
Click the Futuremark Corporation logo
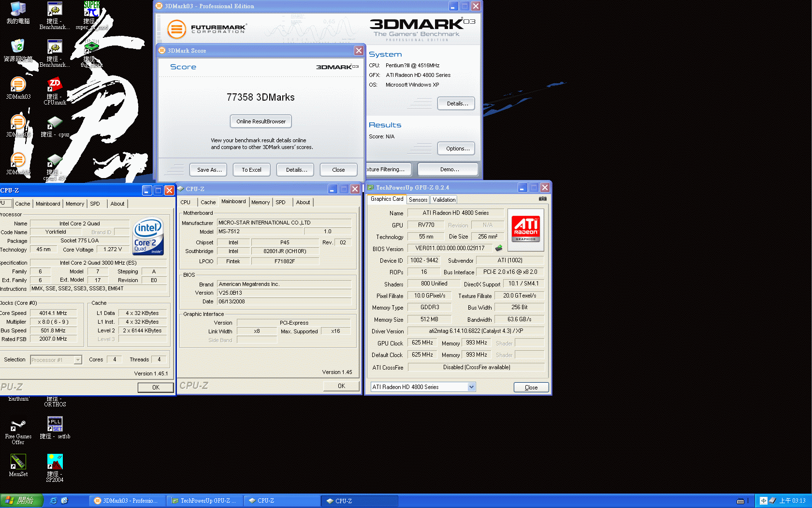207,29
